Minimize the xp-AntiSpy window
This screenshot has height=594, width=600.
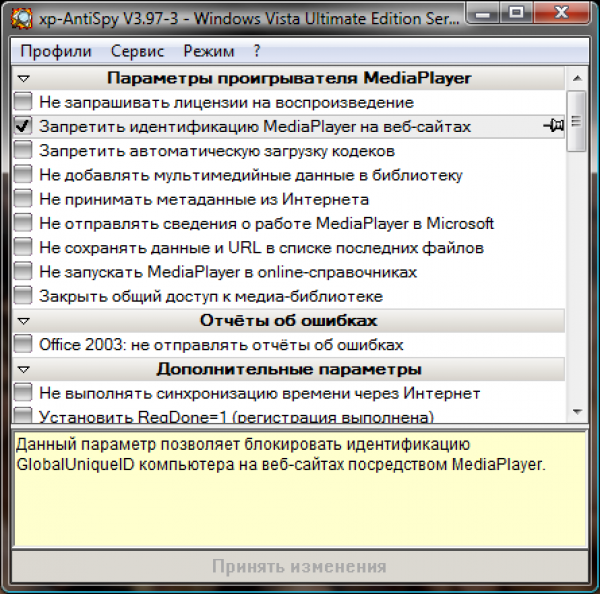(x=483, y=15)
